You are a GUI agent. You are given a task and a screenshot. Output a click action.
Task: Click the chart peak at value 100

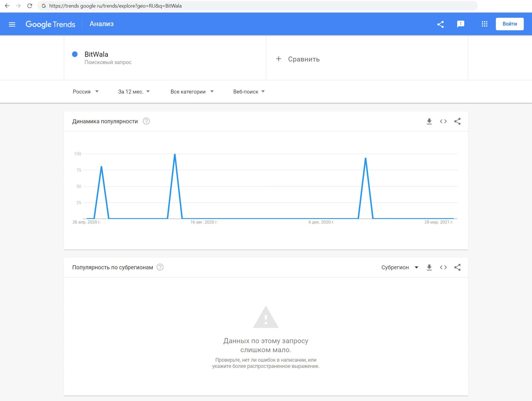click(175, 154)
